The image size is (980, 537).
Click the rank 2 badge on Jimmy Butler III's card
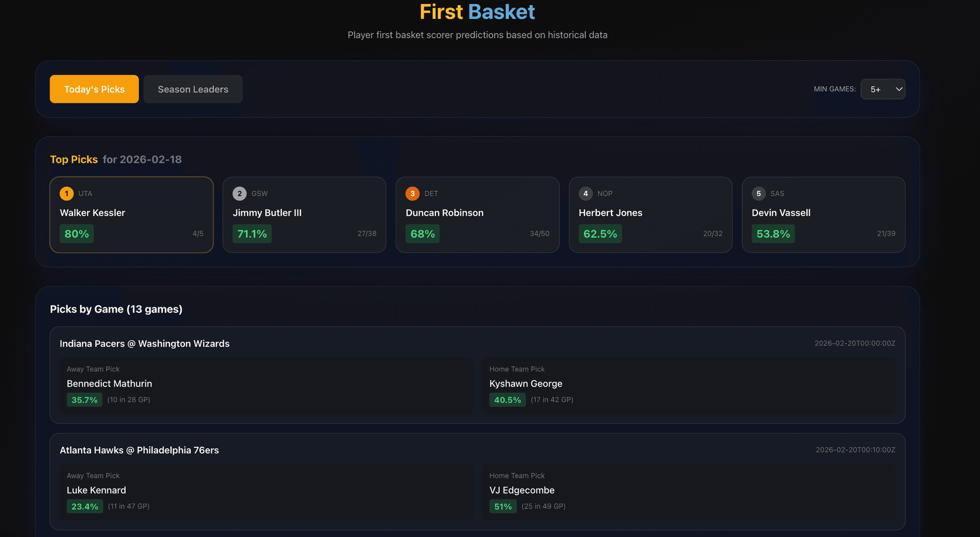239,193
